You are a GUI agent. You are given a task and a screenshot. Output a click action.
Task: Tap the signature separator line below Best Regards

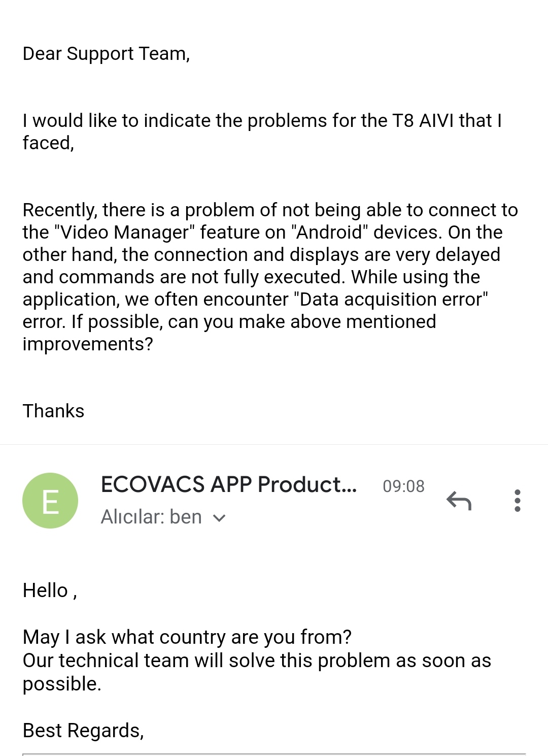[274, 754]
